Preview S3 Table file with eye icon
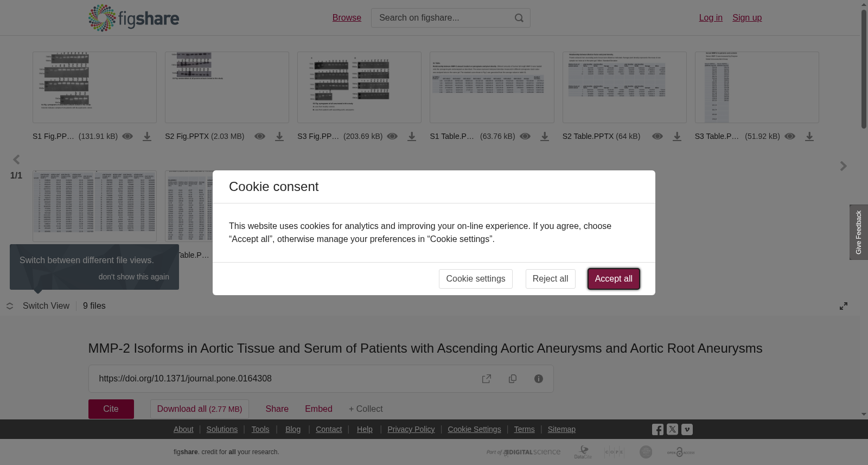Screen dimensions: 868x465 click(x=790, y=136)
